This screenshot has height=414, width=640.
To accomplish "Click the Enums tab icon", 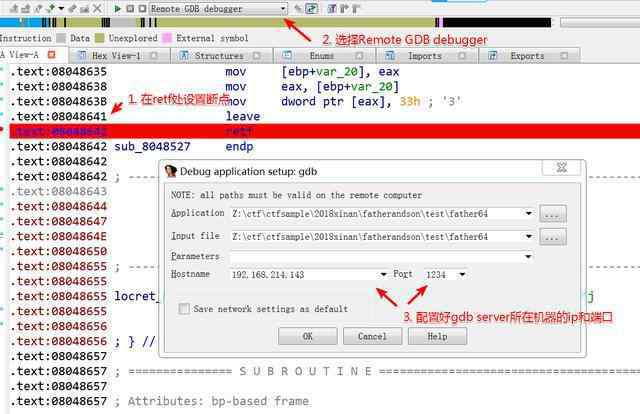I will [287, 55].
